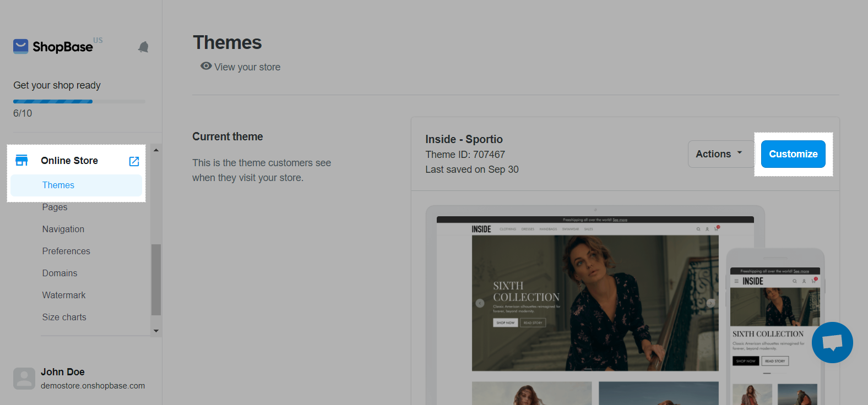The image size is (868, 405).
Task: Open the live chat bubble
Action: pos(832,342)
